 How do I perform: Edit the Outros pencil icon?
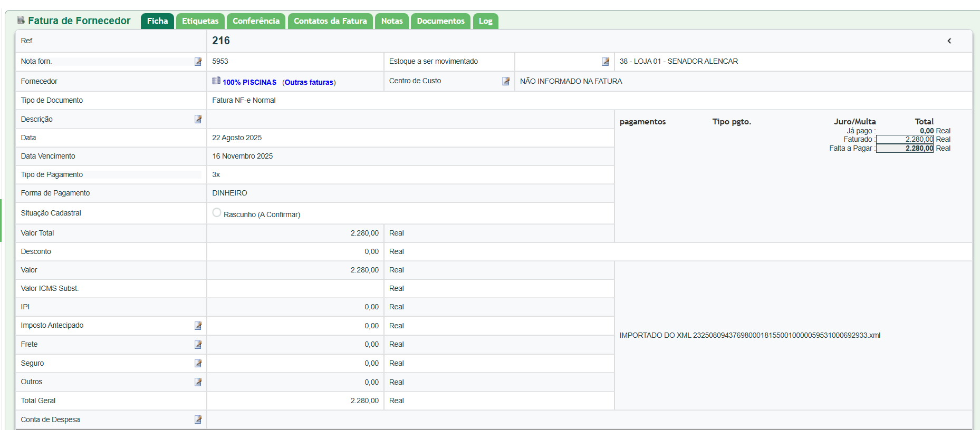pos(198,382)
